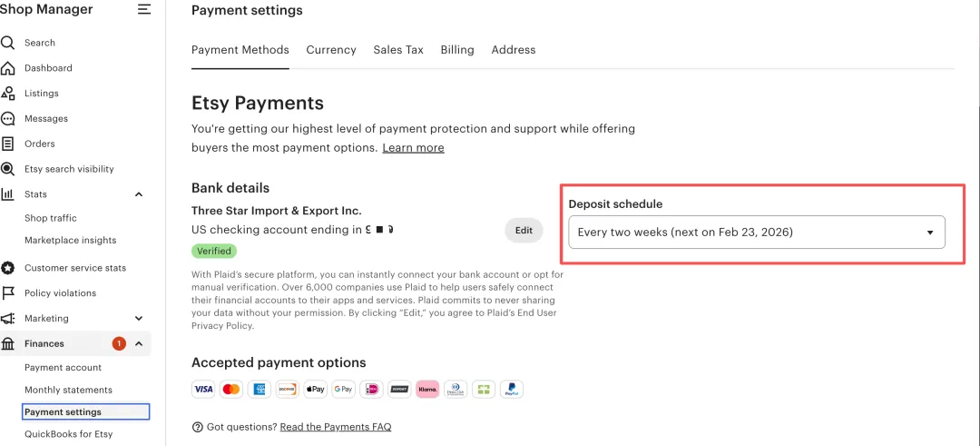Open Monthly statements in the sidebar
980x446 pixels.
[x=69, y=391]
